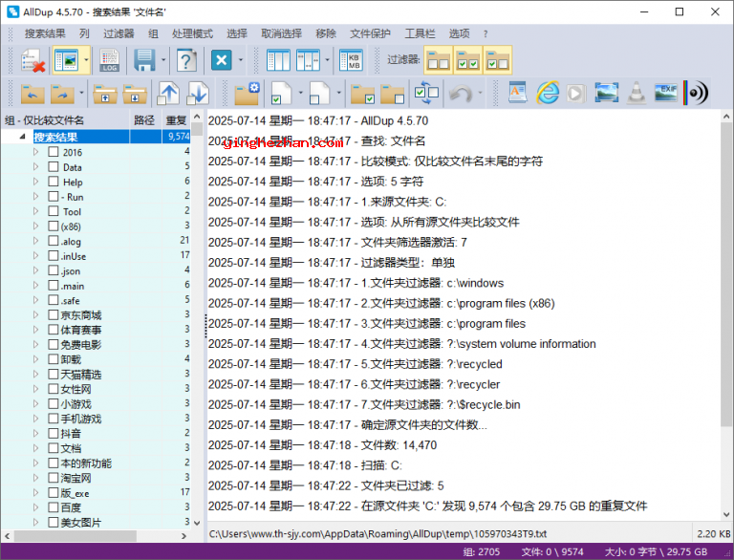
Task: Open the folder settings gear icon
Action: click(248, 93)
